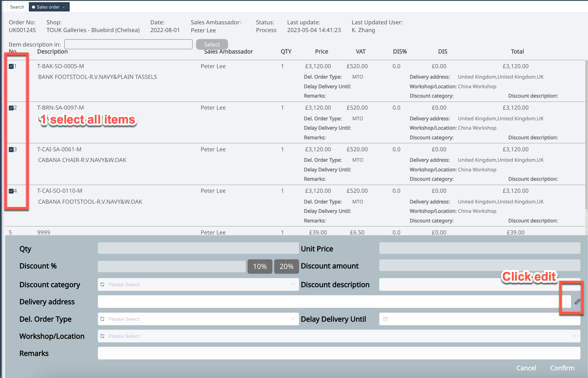
Task: Expand the Workshop/Location dropdown
Action: (x=574, y=336)
